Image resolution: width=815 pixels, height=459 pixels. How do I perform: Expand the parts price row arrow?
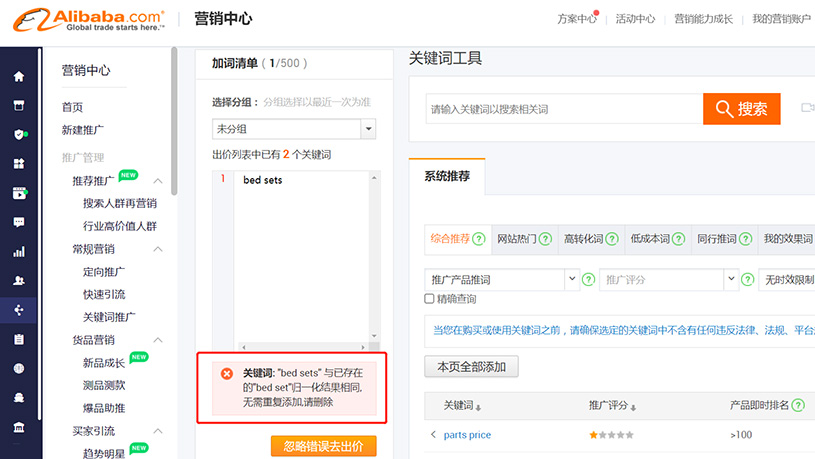[433, 435]
